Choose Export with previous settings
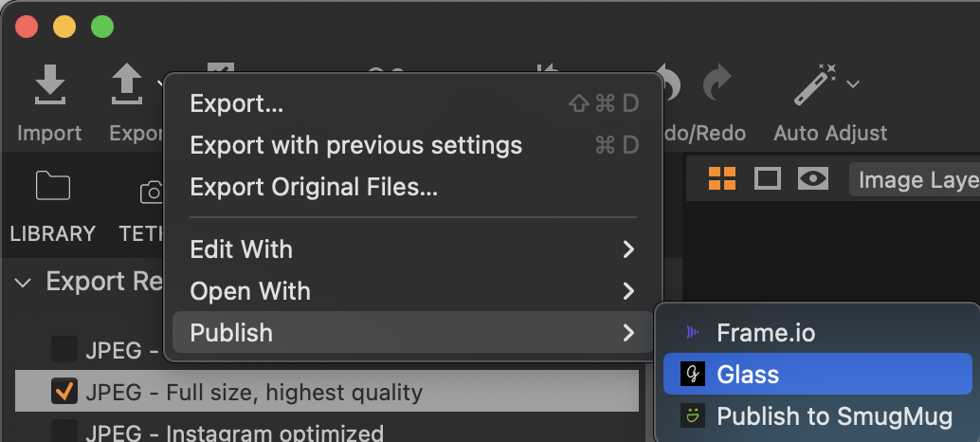 [x=412, y=145]
